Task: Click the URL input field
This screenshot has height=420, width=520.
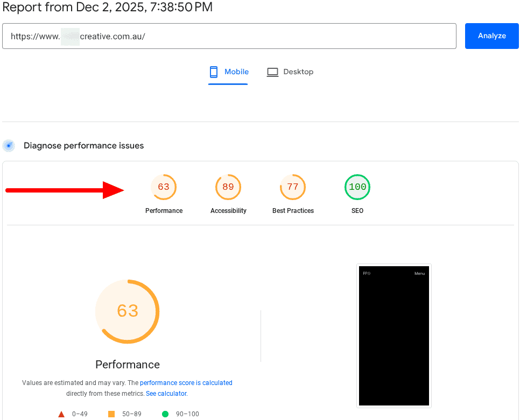Action: coord(229,36)
